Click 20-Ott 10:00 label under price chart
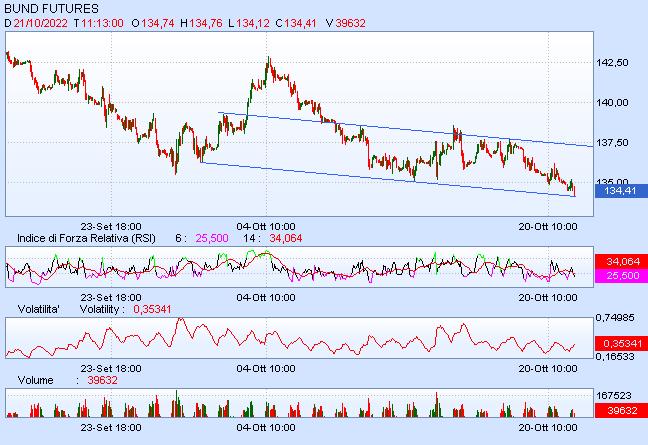648x445 pixels. point(548,227)
